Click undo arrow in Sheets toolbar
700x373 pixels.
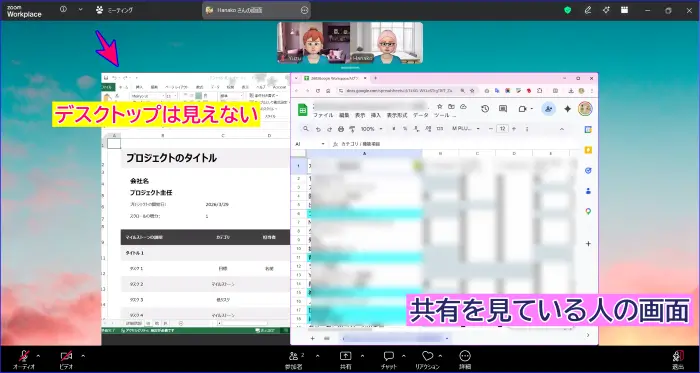coord(318,129)
